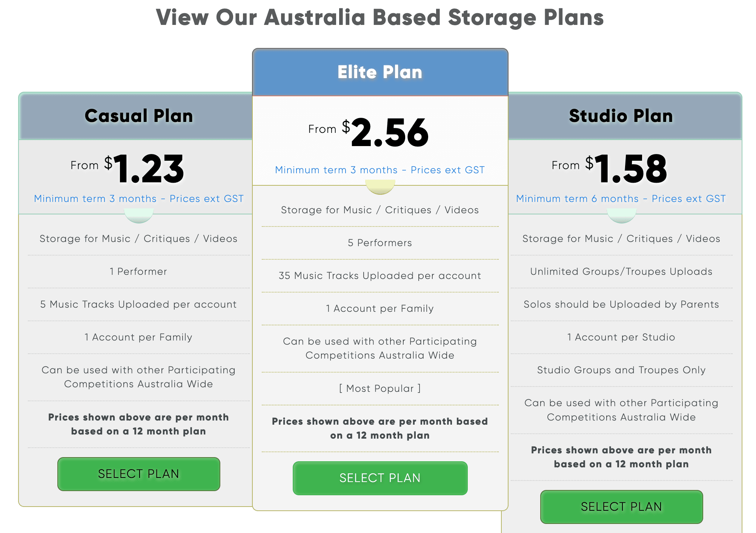Click the Studio Plan header title
The width and height of the screenshot is (756, 533).
pos(621,116)
